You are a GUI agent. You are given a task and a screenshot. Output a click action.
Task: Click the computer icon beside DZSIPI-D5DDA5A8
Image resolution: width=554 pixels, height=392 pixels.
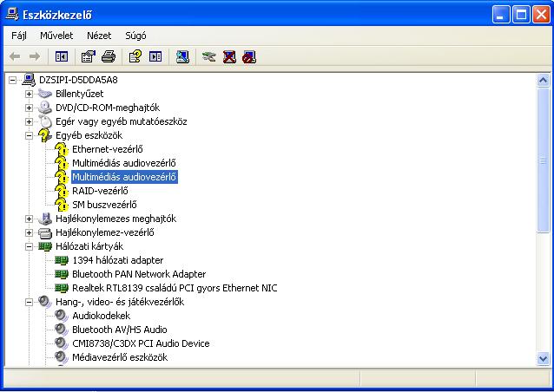[x=29, y=80]
